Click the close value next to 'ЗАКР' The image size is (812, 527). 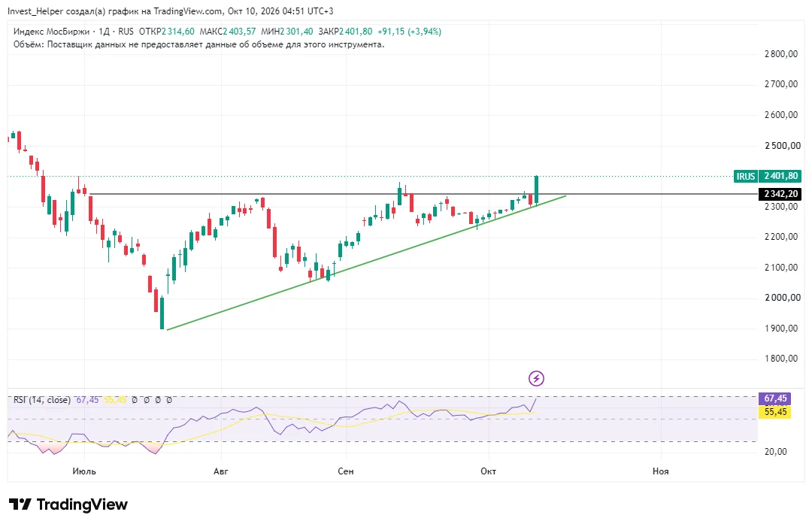(356, 32)
